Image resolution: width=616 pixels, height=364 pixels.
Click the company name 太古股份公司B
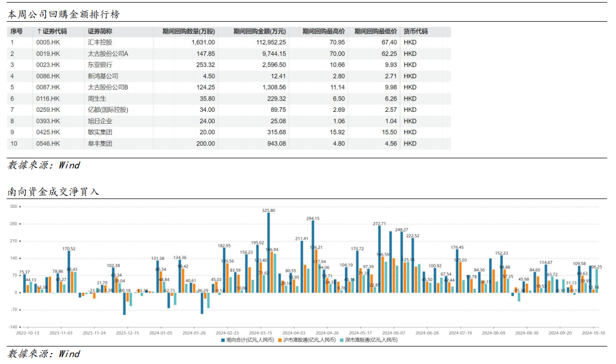point(108,87)
